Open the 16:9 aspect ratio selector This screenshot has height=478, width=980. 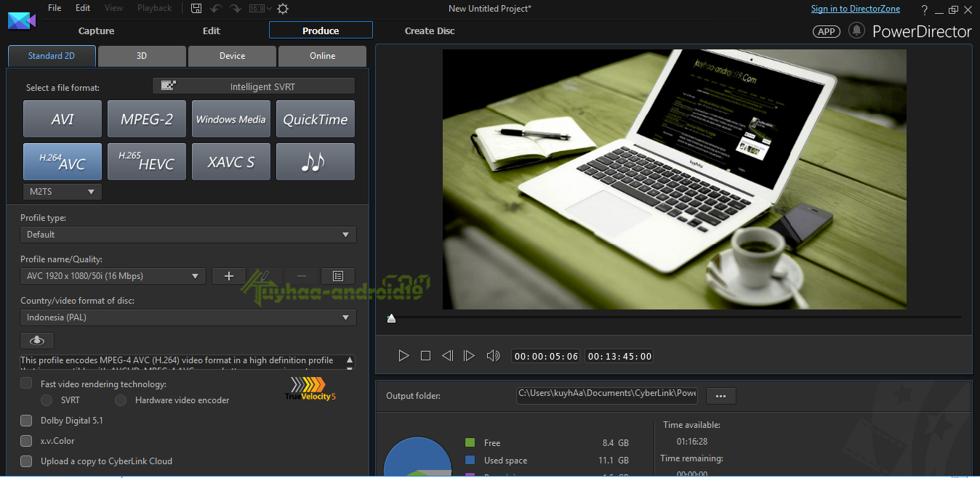coord(260,9)
